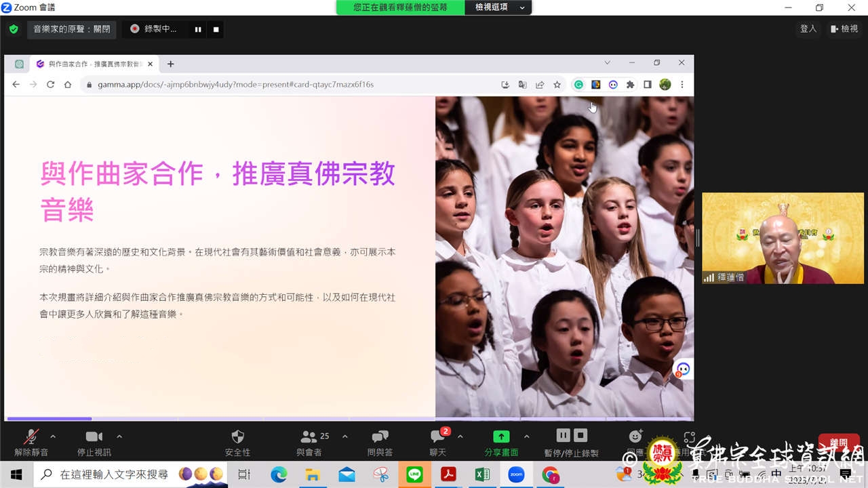
Task: Unmute the microphone (解除靜音)
Action: click(x=31, y=443)
